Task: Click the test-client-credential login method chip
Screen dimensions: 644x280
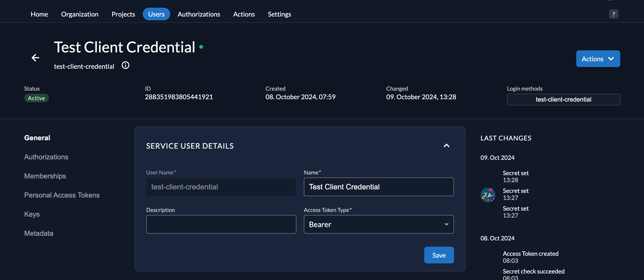Action: point(563,100)
